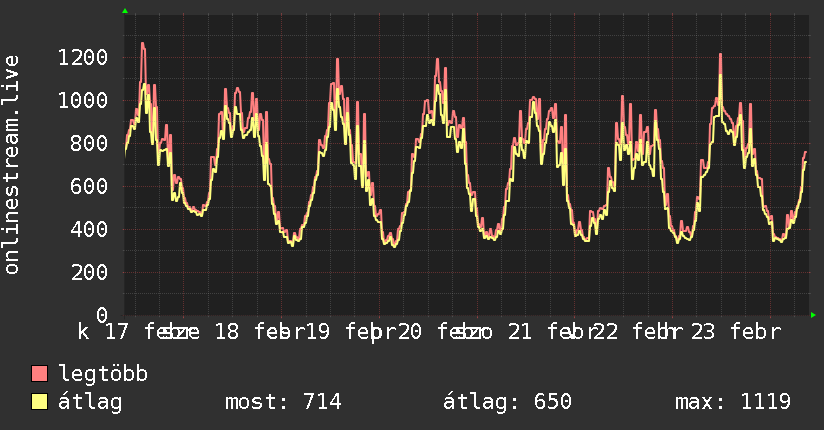Click the 400 Y-axis tick label
The height and width of the screenshot is (430, 824).
click(x=89, y=229)
